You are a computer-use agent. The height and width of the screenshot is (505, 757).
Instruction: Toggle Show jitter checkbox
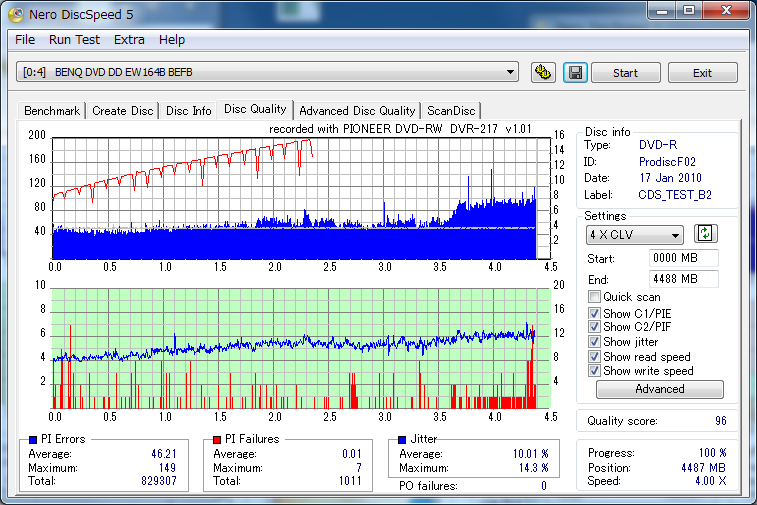[594, 342]
